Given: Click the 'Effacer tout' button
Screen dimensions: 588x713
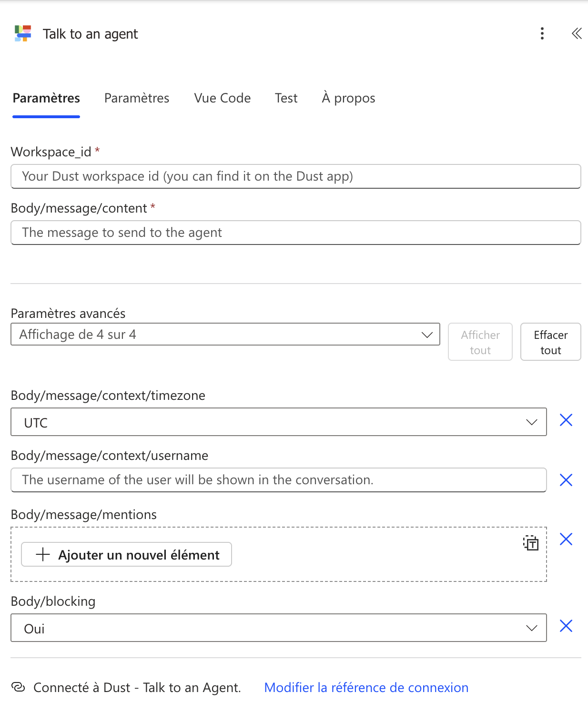Looking at the screenshot, I should (x=550, y=342).
